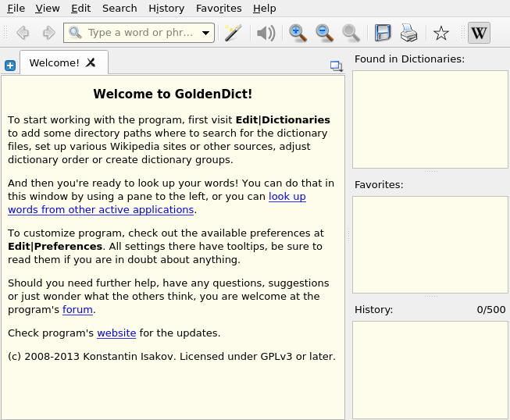The image size is (510, 420).
Task: Click the Found in Dictionaries: label
Action: click(x=409, y=59)
